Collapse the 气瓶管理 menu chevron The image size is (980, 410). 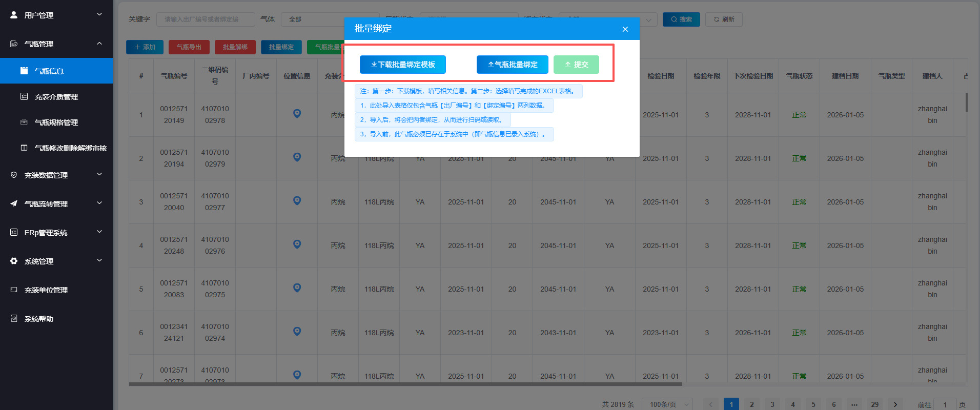99,44
